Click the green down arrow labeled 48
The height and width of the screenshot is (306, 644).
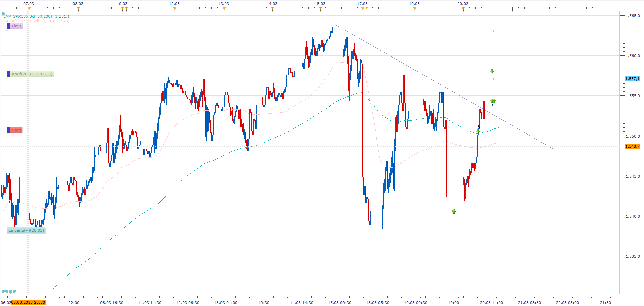[478, 131]
